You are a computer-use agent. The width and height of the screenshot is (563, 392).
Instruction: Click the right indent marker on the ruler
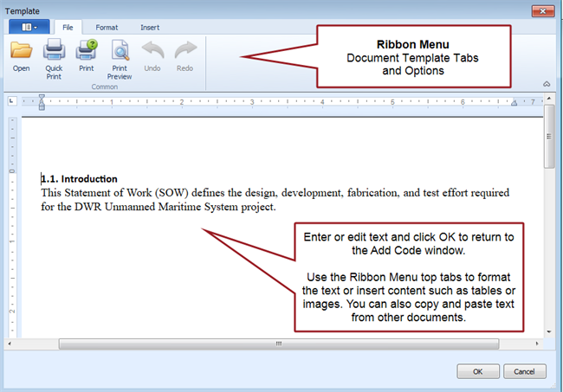click(x=514, y=103)
